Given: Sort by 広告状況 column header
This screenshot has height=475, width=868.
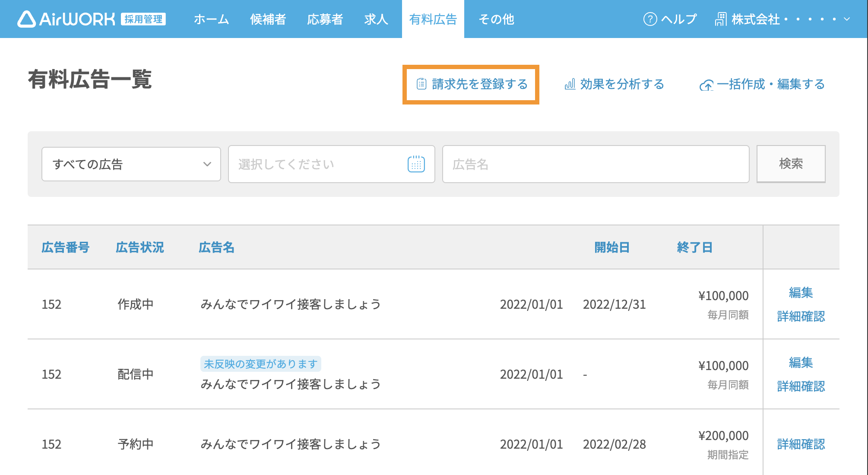Looking at the screenshot, I should point(140,247).
